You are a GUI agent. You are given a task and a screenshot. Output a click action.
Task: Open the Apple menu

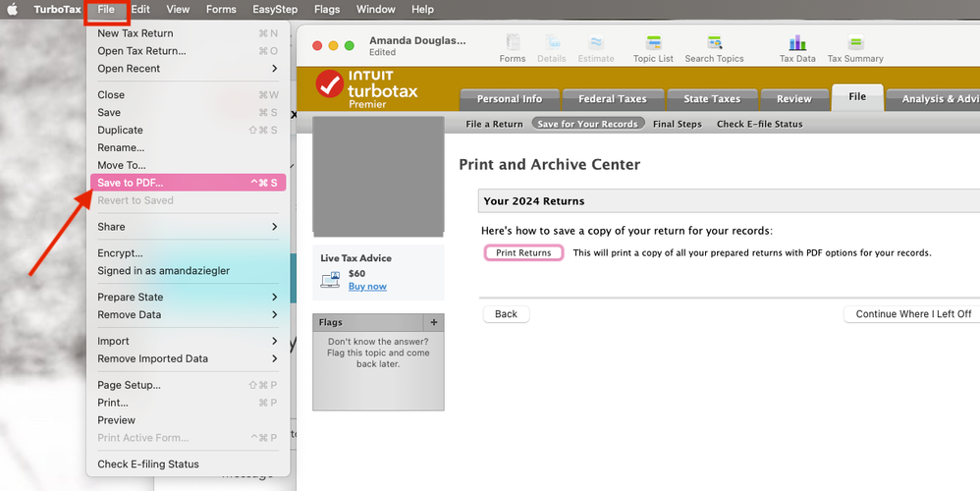pyautogui.click(x=13, y=10)
